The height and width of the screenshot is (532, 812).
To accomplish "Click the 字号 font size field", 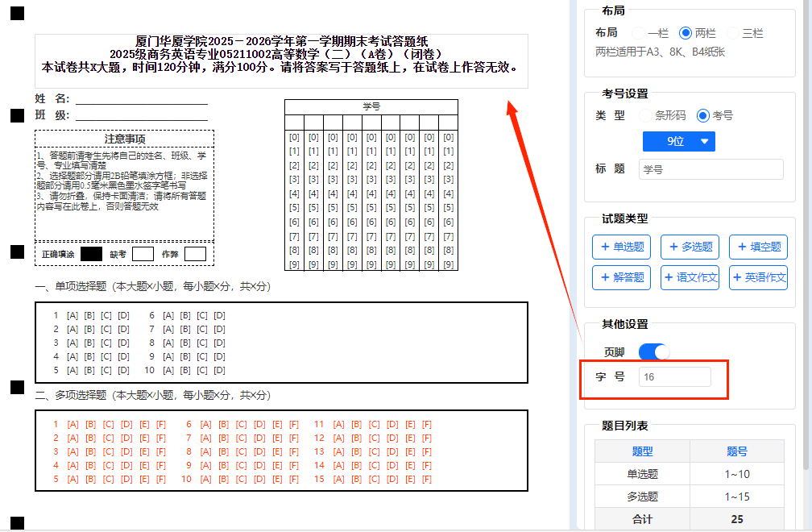I will 674,376.
